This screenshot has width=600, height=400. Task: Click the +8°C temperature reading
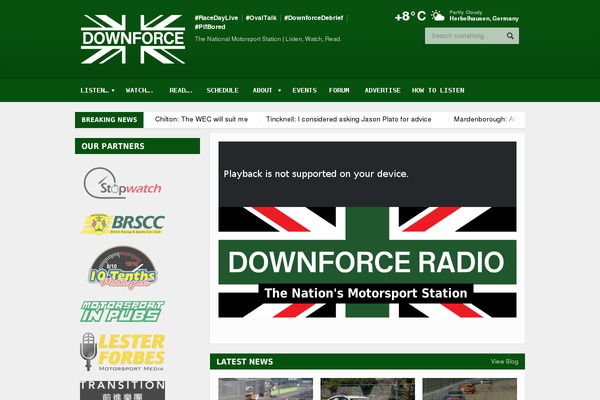(x=410, y=16)
